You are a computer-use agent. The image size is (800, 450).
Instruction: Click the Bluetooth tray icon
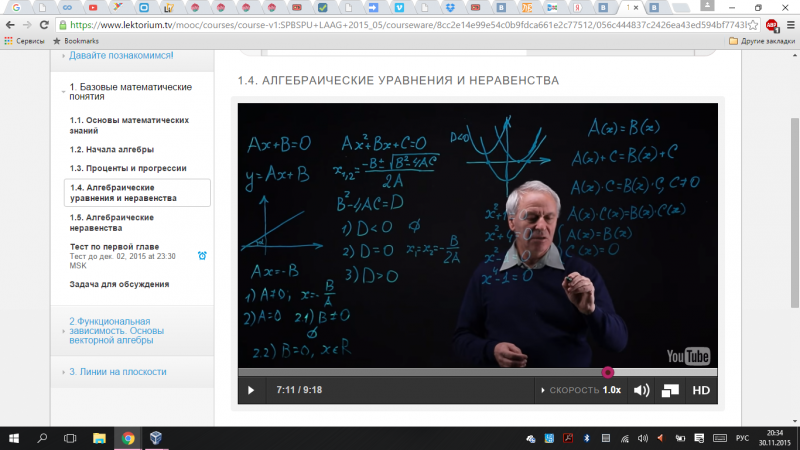pyautogui.click(x=587, y=438)
